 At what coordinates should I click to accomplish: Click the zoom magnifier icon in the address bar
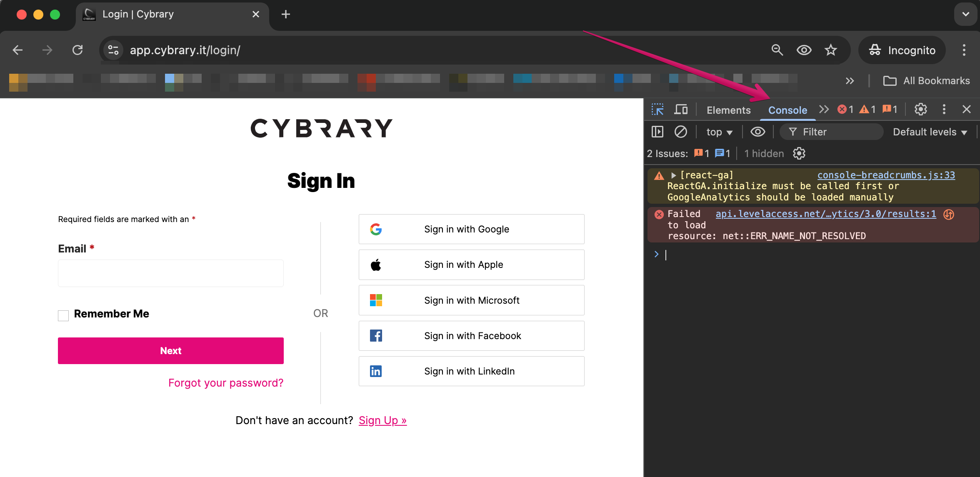pyautogui.click(x=777, y=50)
